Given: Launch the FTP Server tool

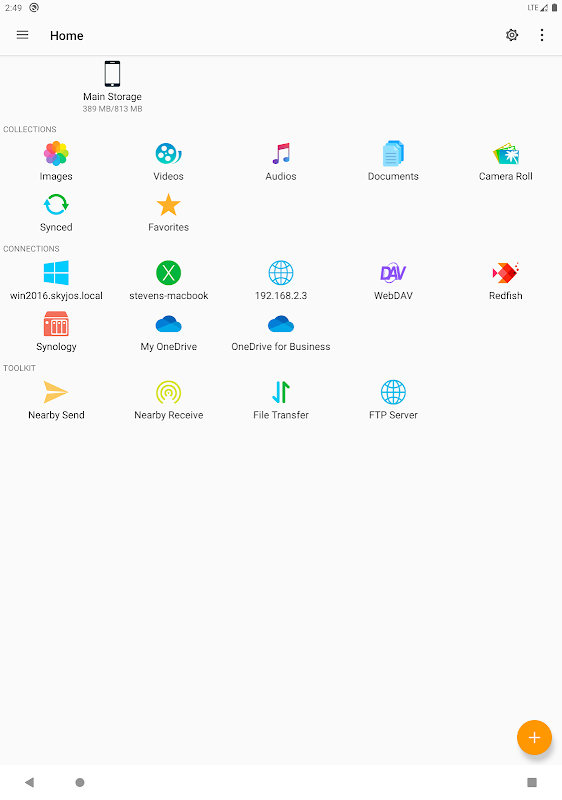Looking at the screenshot, I should (x=393, y=400).
